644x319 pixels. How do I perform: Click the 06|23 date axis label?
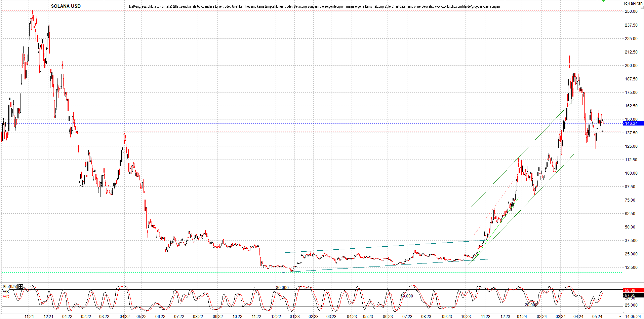(388, 317)
